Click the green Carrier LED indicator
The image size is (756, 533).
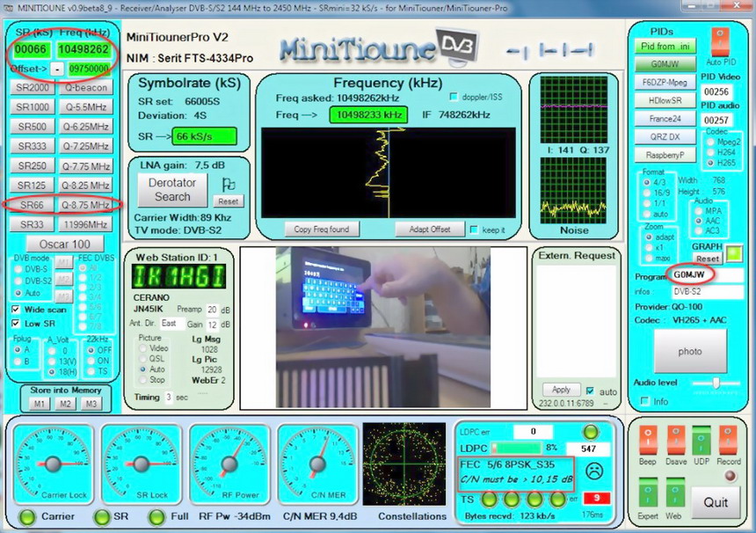tap(27, 516)
